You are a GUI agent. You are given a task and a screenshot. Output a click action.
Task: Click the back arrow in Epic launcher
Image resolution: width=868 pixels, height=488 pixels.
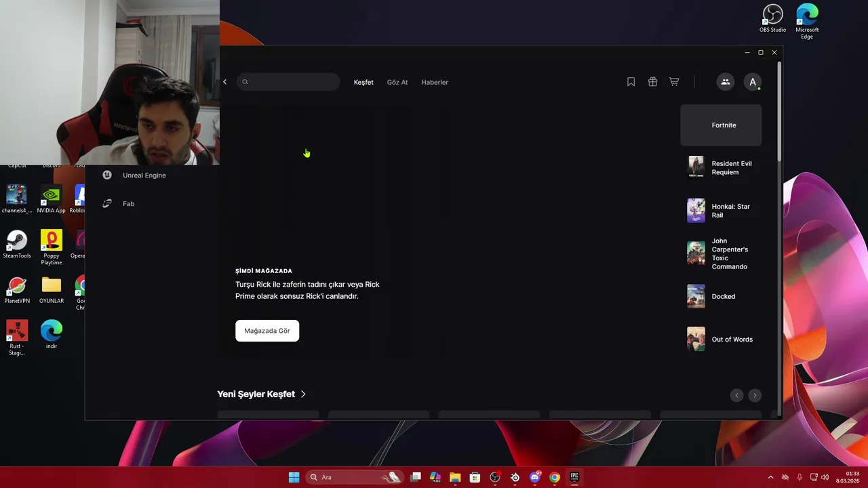point(225,82)
